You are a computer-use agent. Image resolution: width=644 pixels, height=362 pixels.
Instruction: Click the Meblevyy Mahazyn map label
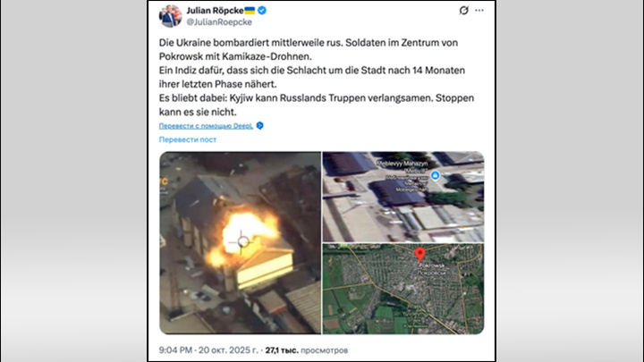click(402, 164)
